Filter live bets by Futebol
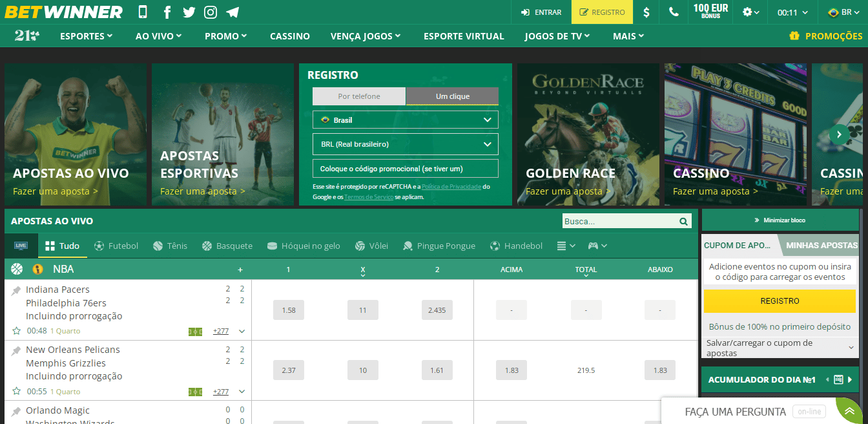 click(116, 246)
